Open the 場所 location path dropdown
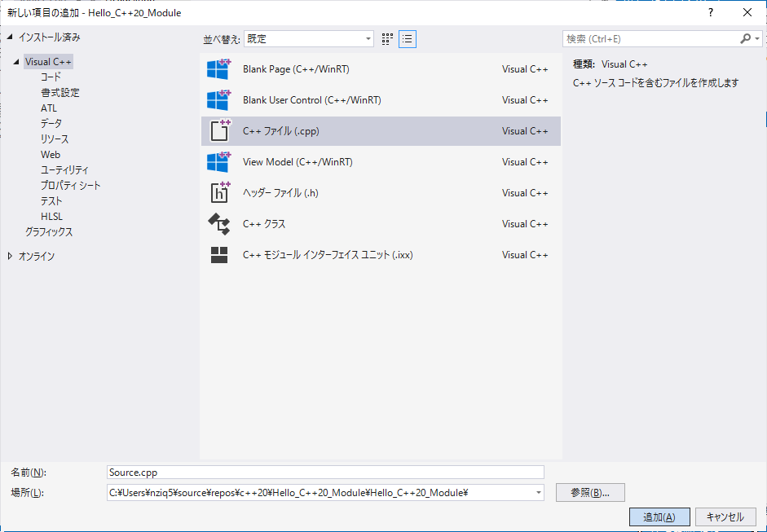 click(x=539, y=493)
